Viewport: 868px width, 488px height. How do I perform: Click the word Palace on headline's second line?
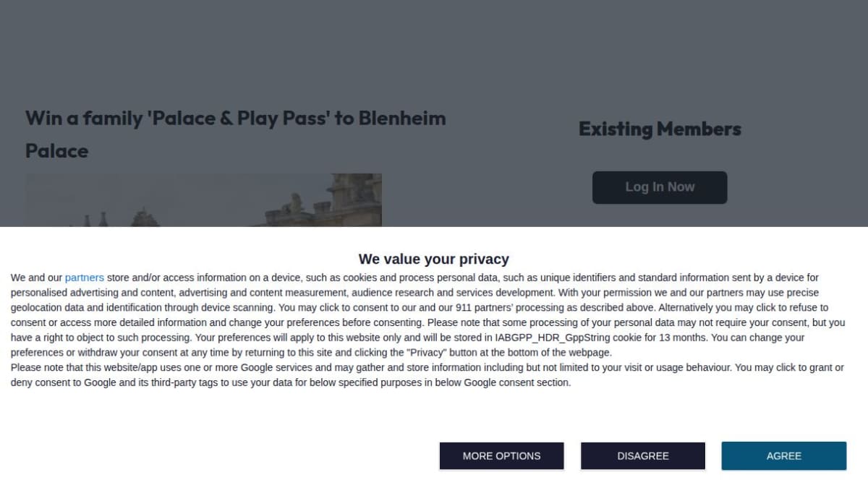[x=57, y=150]
